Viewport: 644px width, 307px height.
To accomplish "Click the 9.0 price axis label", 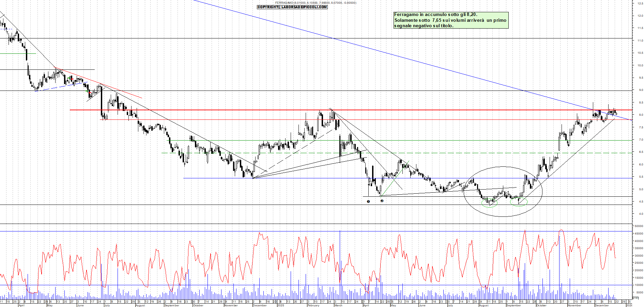I will pyautogui.click(x=640, y=90).
